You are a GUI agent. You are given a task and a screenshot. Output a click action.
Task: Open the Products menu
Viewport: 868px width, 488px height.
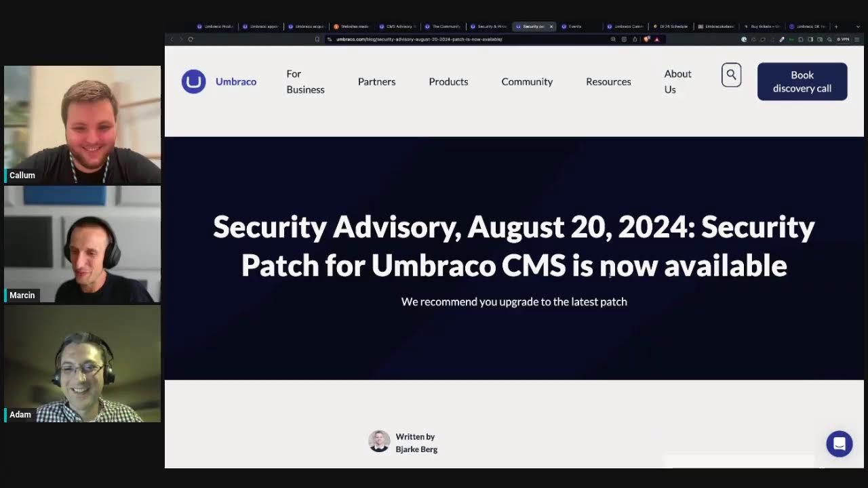point(448,81)
